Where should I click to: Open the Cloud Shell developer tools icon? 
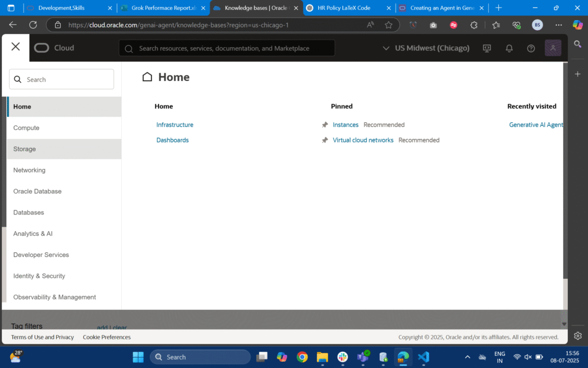(487, 48)
